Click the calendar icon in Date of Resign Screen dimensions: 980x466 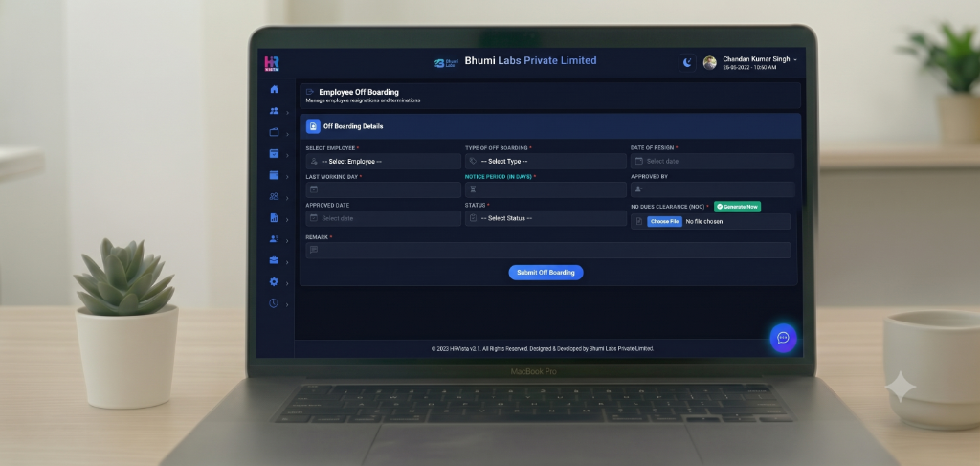click(x=638, y=161)
